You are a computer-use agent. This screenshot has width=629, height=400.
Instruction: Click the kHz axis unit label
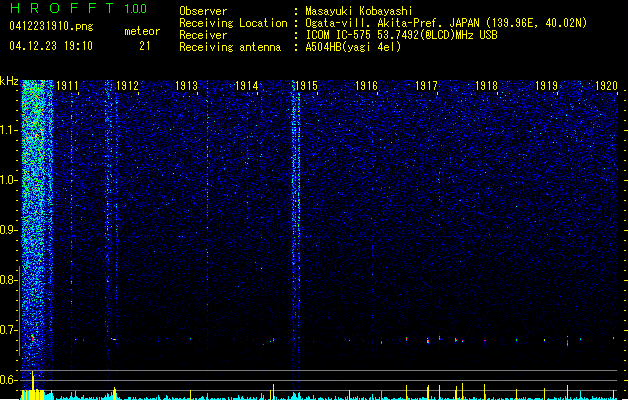(x=9, y=81)
